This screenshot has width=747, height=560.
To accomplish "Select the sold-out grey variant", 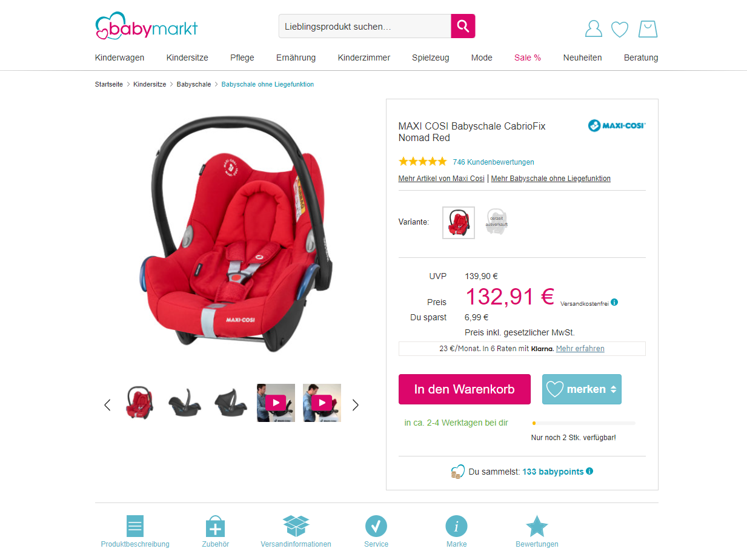I will coord(496,222).
